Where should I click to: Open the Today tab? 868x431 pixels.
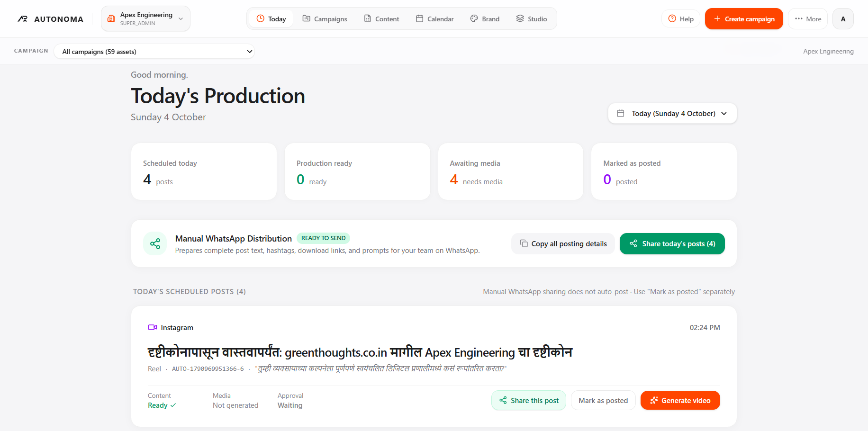tap(271, 19)
